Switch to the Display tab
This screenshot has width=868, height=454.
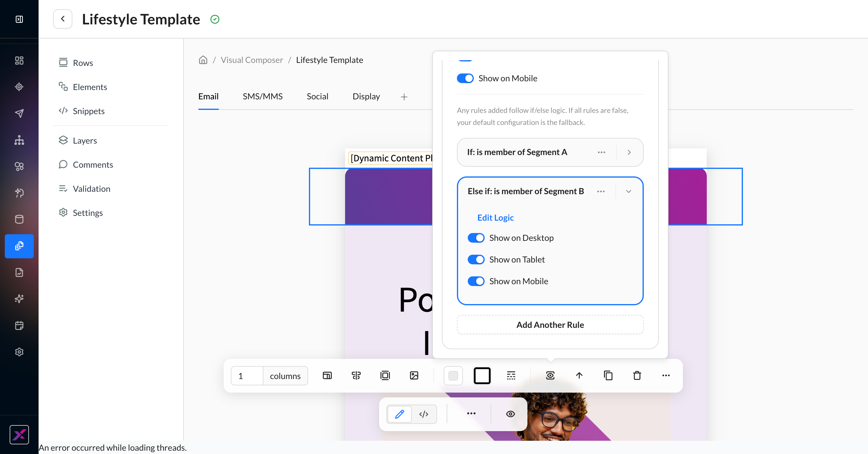366,96
